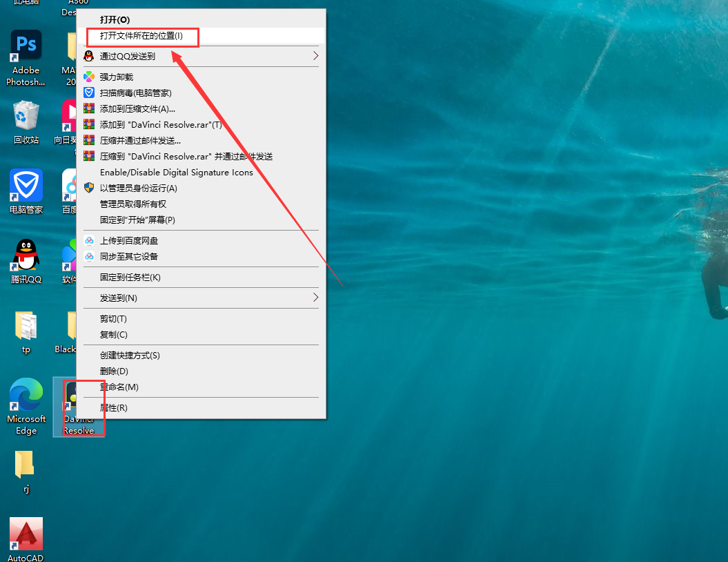Open Adobe Photoshop desktop shortcut

coord(26,57)
